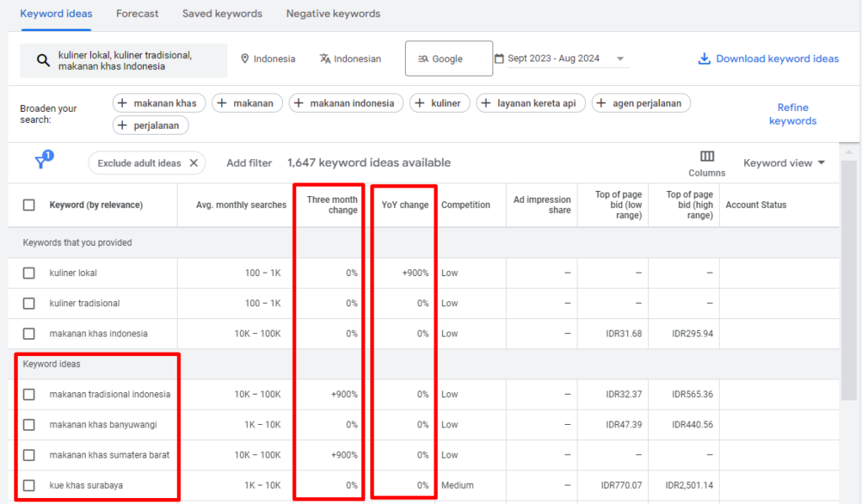Open the Google search network selector

click(x=449, y=58)
